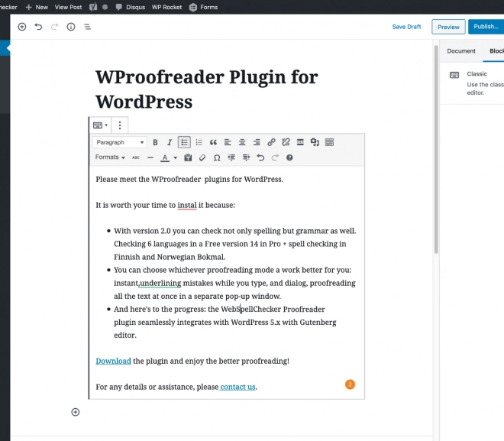Apply text color with the A icon

pyautogui.click(x=165, y=157)
